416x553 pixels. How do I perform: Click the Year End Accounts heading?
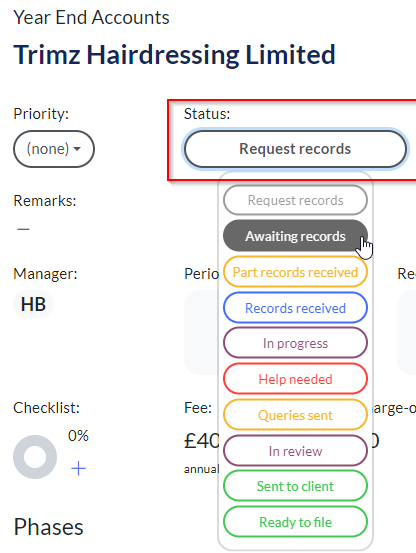click(x=91, y=18)
